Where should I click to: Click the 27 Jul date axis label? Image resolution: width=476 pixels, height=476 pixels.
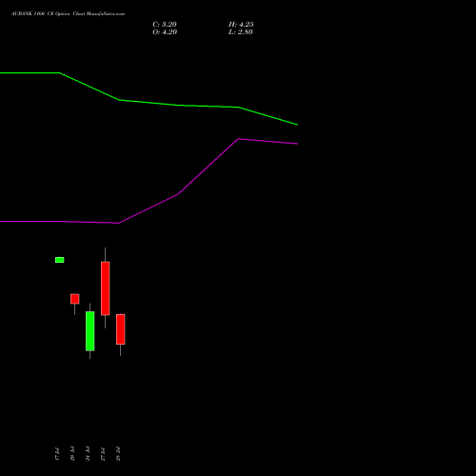click(x=103, y=454)
